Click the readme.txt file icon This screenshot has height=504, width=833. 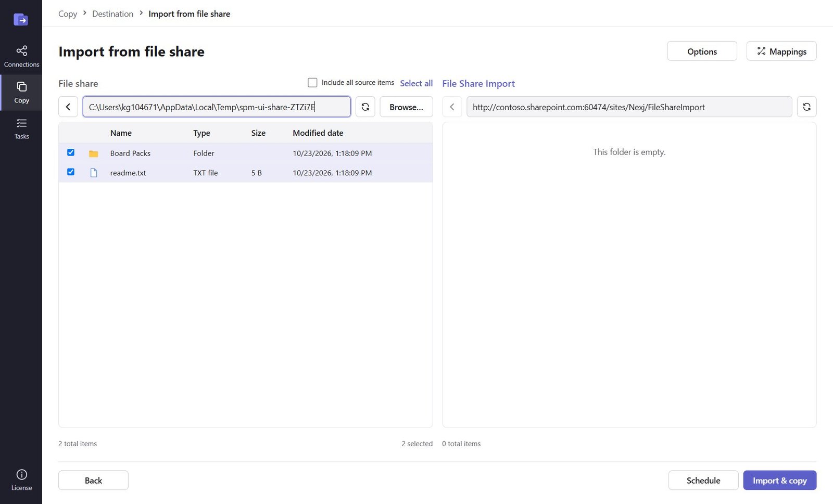click(94, 173)
